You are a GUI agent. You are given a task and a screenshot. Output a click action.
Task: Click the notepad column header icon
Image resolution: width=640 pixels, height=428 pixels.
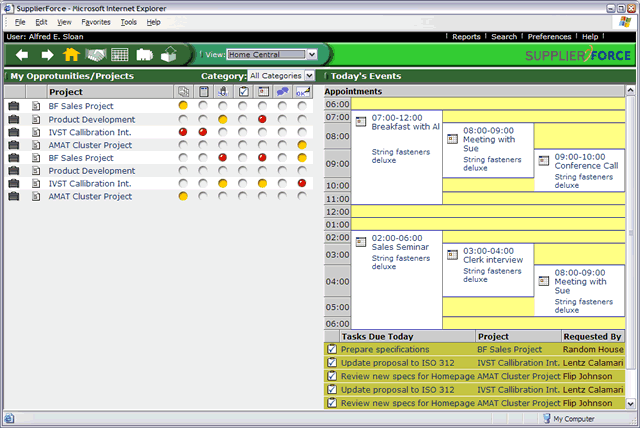click(x=204, y=92)
